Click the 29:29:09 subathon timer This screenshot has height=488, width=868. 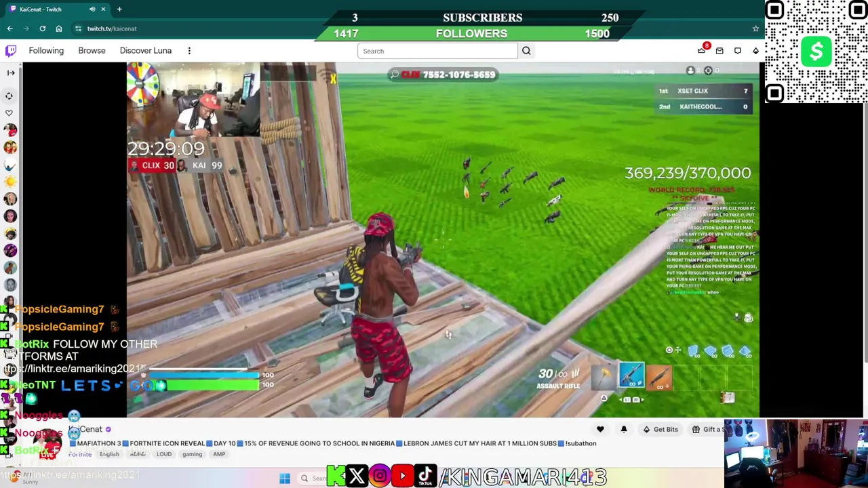166,148
